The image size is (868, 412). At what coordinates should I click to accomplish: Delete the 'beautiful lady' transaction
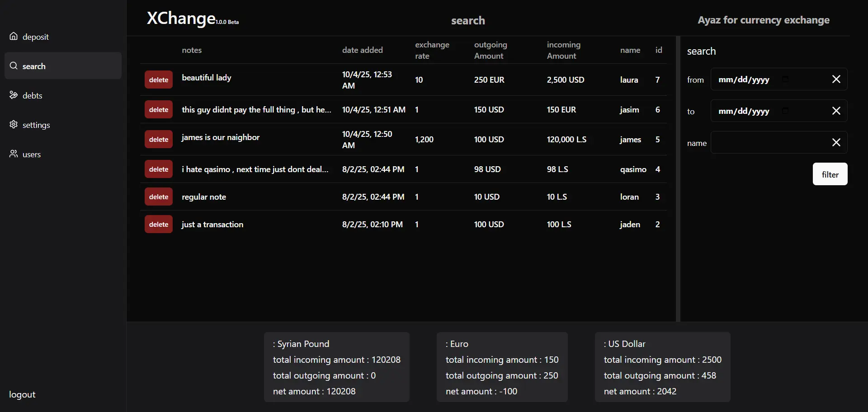click(158, 80)
